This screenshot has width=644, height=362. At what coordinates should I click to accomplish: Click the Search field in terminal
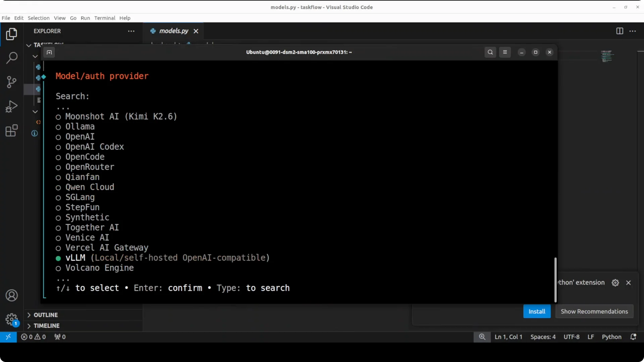point(73,97)
